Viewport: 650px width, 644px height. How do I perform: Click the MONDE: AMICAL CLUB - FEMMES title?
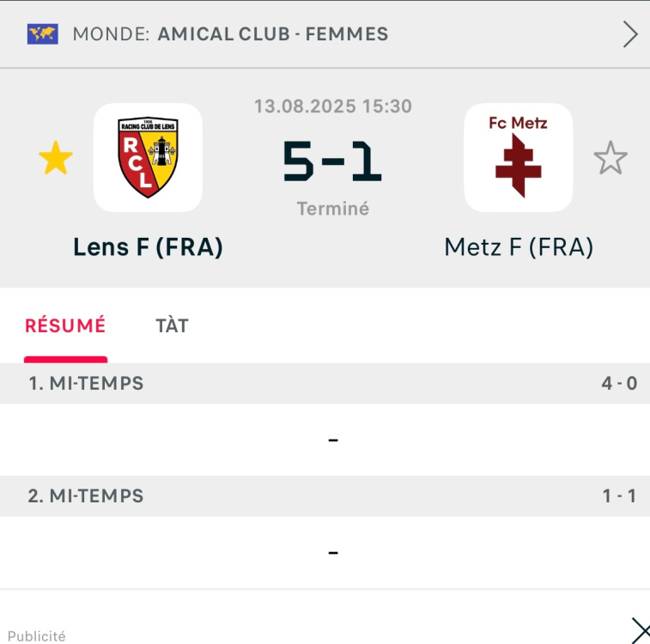(x=230, y=34)
